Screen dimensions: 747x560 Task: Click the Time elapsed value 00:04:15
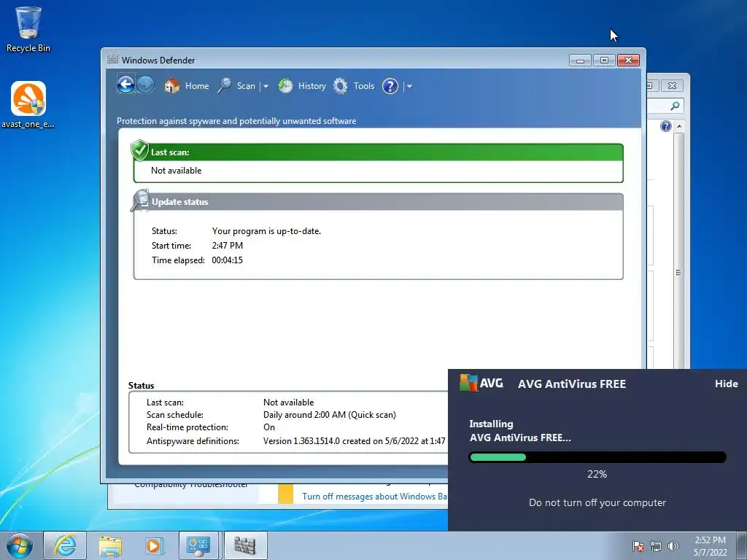tap(228, 260)
